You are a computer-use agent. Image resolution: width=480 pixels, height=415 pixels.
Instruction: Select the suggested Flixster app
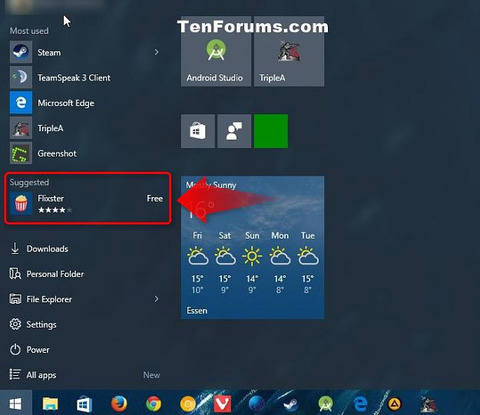(87, 204)
